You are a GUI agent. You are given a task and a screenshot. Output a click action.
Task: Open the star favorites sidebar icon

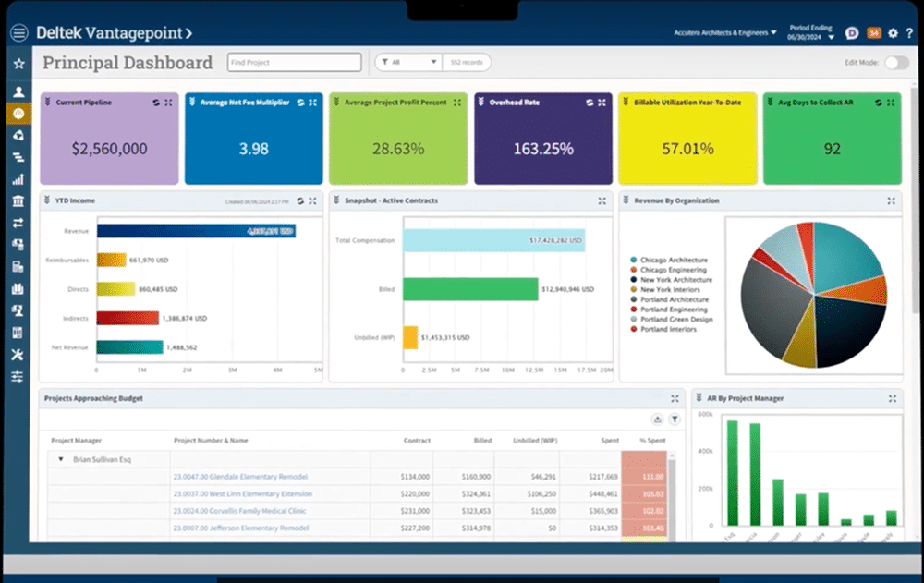(18, 63)
